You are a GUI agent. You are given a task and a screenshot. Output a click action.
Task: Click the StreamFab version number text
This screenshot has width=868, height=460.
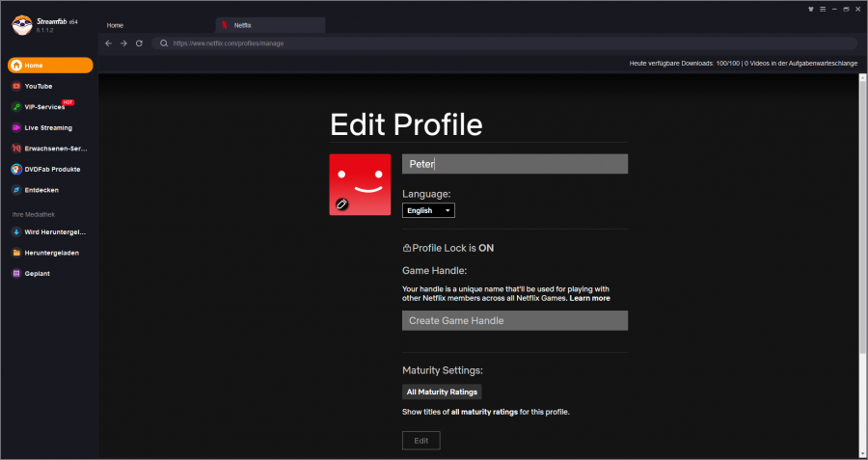click(x=44, y=30)
